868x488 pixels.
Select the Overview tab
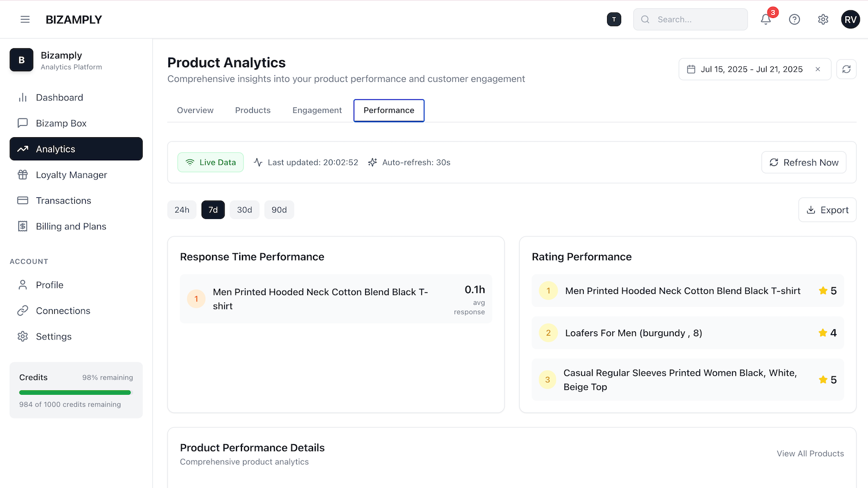pyautogui.click(x=195, y=110)
